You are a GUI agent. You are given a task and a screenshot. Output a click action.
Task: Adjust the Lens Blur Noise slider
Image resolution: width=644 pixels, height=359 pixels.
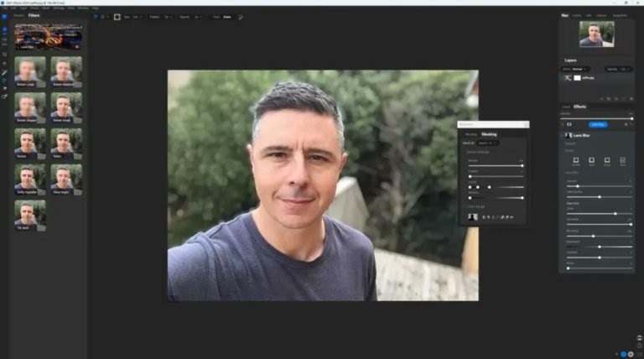coord(599,268)
